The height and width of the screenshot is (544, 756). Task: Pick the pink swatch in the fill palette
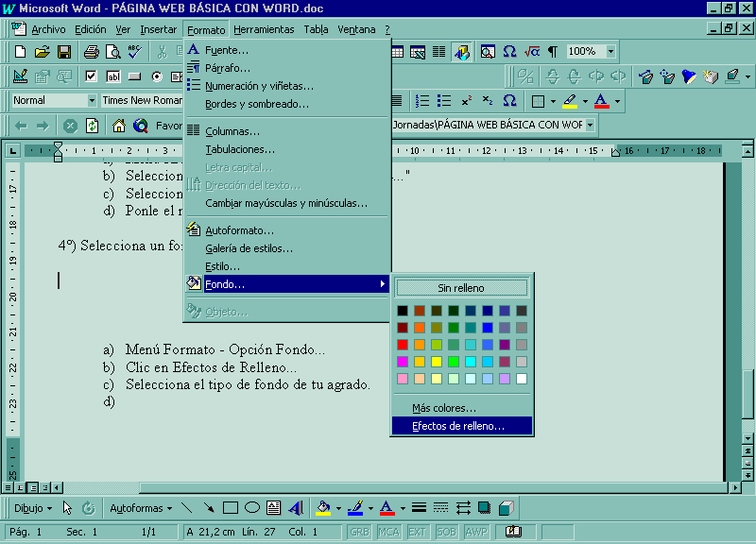[x=402, y=378]
